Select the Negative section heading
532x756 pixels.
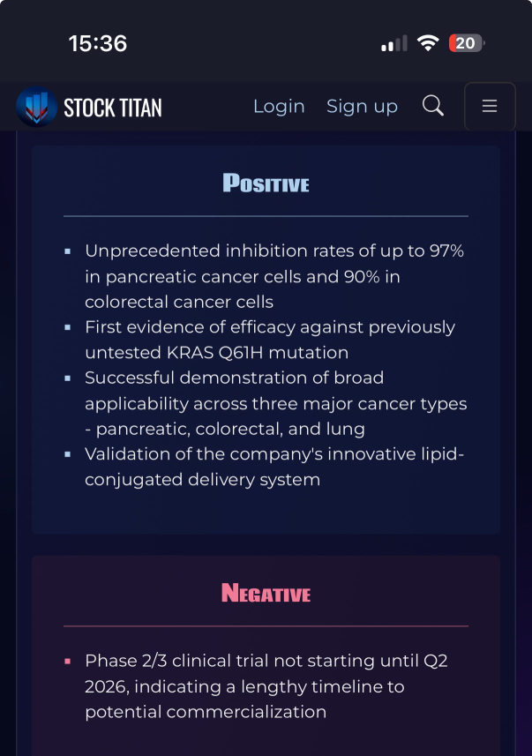click(266, 593)
